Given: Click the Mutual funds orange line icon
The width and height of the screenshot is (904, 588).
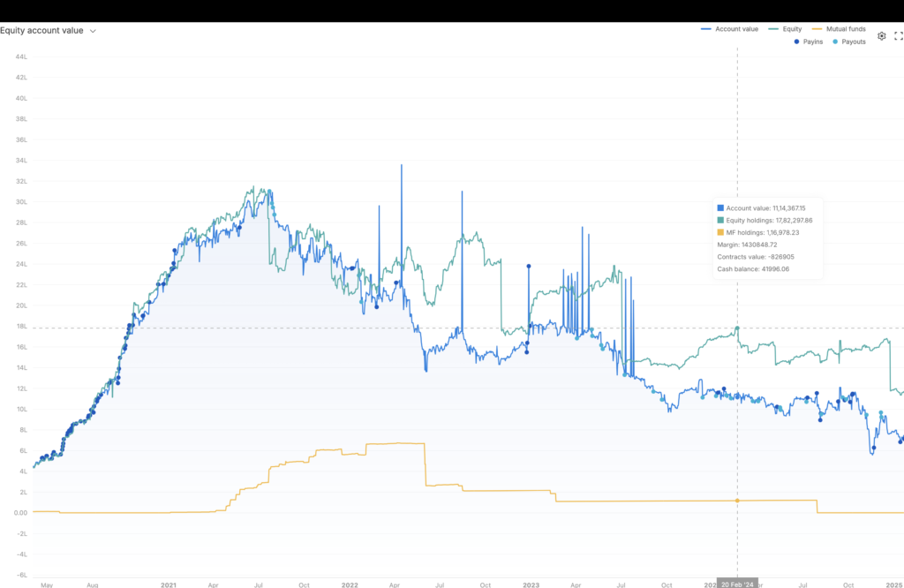Looking at the screenshot, I should (x=817, y=29).
